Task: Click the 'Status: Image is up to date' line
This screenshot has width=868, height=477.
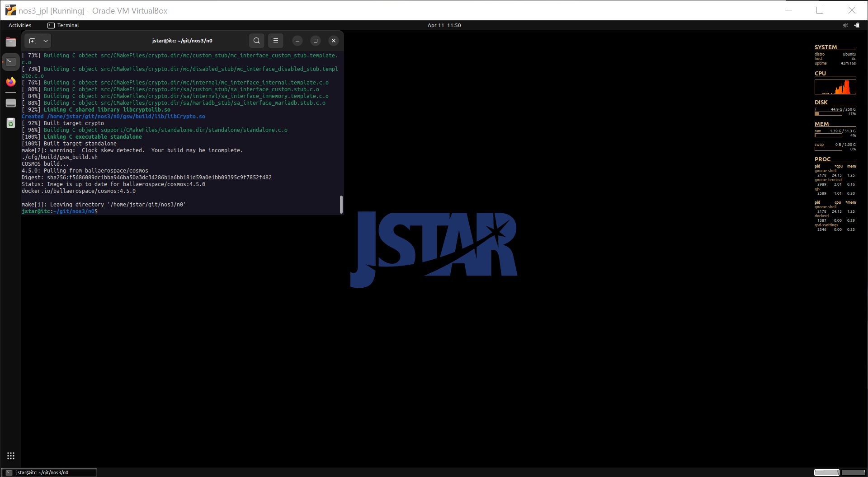Action: pos(113,184)
